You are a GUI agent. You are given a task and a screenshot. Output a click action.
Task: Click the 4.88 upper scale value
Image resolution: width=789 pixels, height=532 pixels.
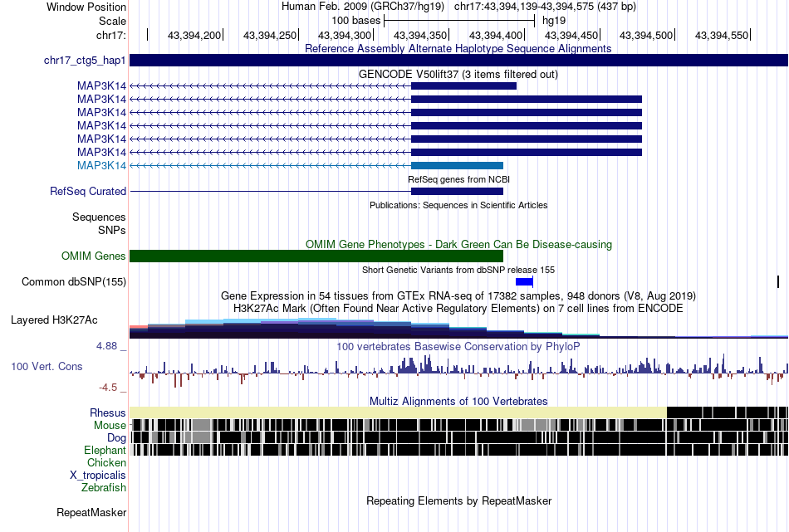pyautogui.click(x=106, y=346)
